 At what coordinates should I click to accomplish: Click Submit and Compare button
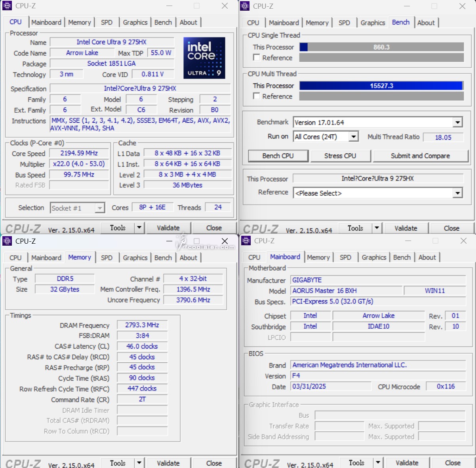click(420, 156)
